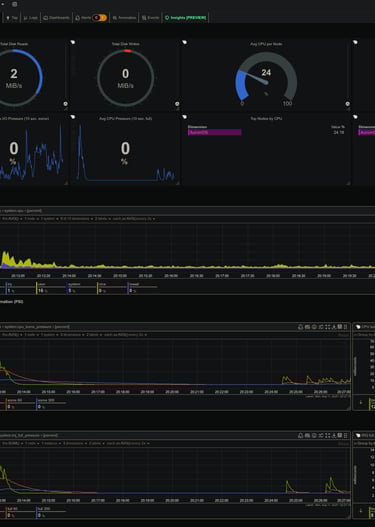The width and height of the screenshot is (375, 527).
Task: Open the 3 dimensions dropdown in full pressure chart
Action: tap(74, 443)
